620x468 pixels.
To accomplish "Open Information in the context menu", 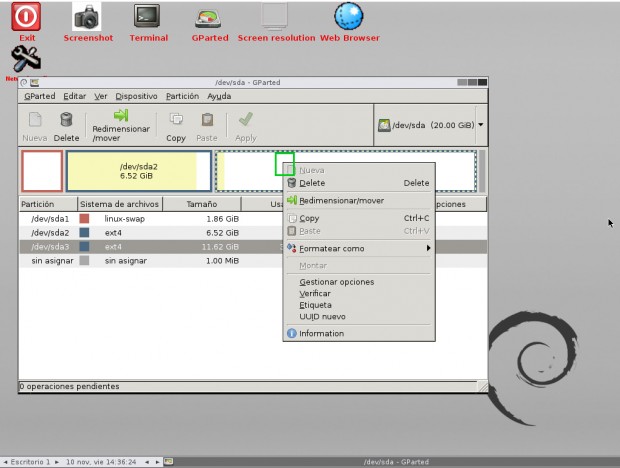I will [x=359, y=333].
